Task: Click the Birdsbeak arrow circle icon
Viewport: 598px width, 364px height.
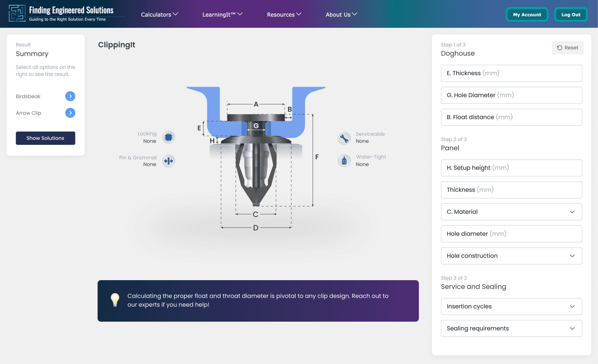Action: coord(70,96)
